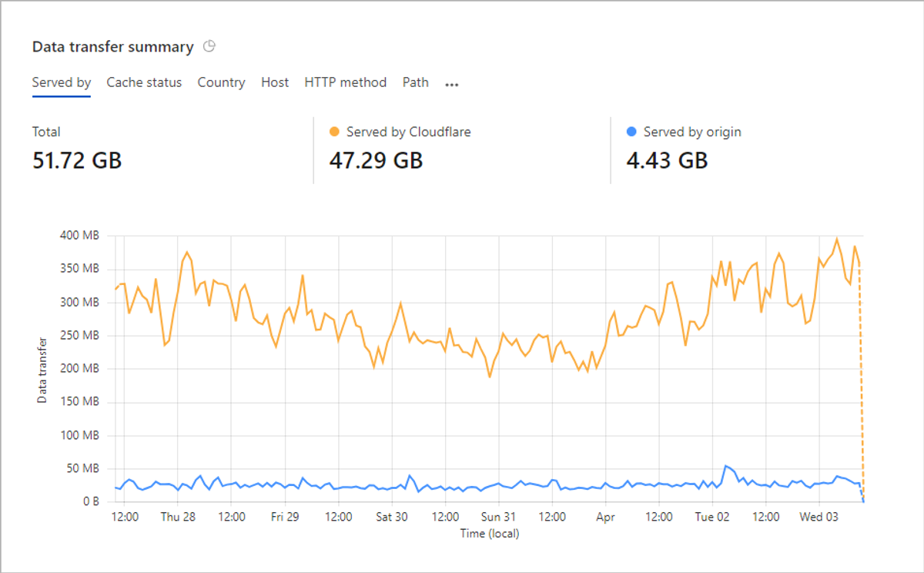Open the more tabs ellipsis menu
The width and height of the screenshot is (924, 573).
(x=452, y=84)
